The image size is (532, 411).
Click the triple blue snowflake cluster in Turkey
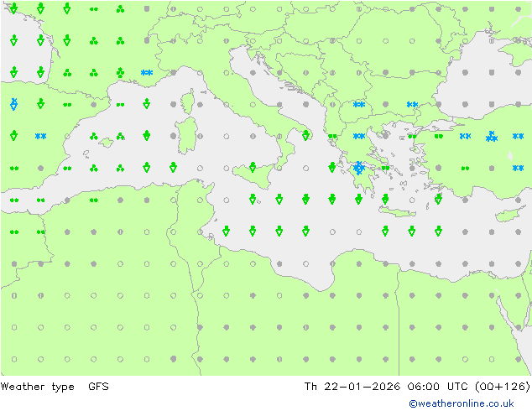point(492,137)
